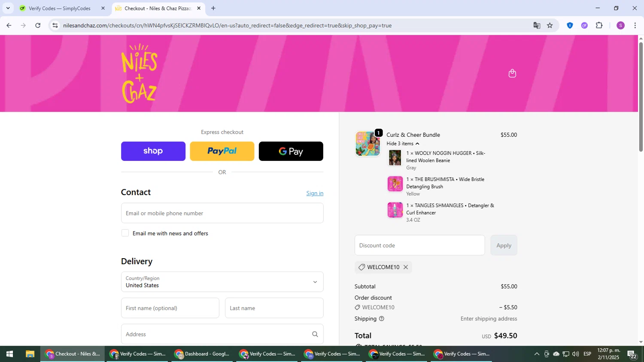Viewport: 644px width, 362px height.
Task: Collapse the Hide 3 items list
Action: (x=402, y=144)
